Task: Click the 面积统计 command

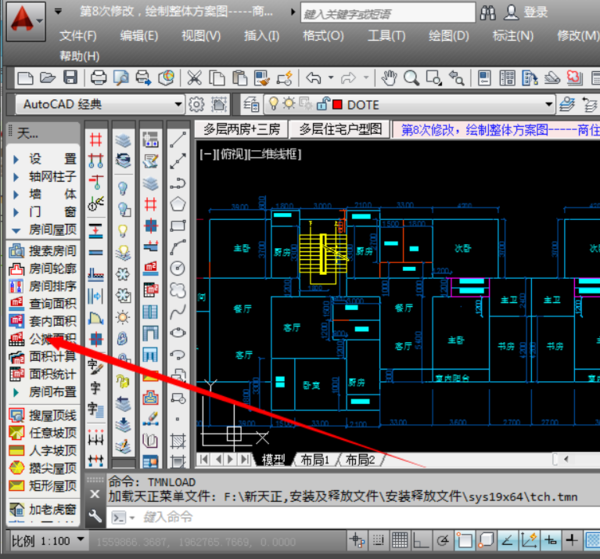Action: pos(43,374)
